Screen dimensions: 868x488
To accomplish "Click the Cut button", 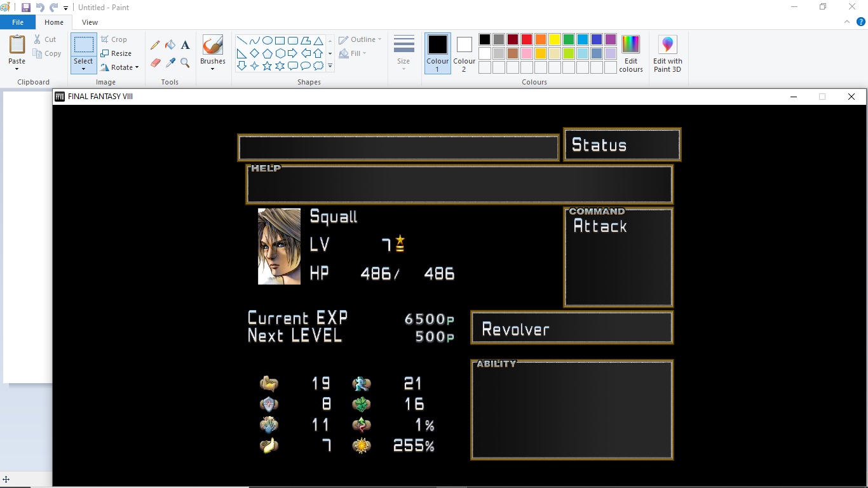I will 45,39.
